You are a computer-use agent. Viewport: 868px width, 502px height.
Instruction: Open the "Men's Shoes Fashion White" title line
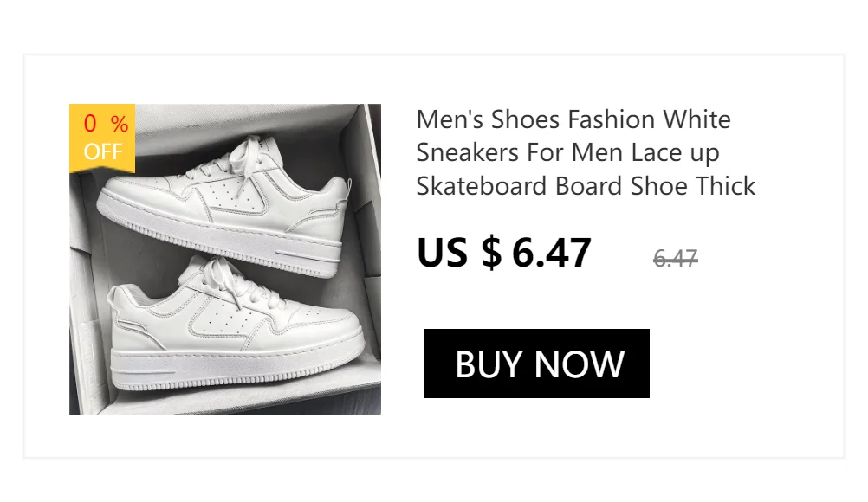[x=573, y=119]
